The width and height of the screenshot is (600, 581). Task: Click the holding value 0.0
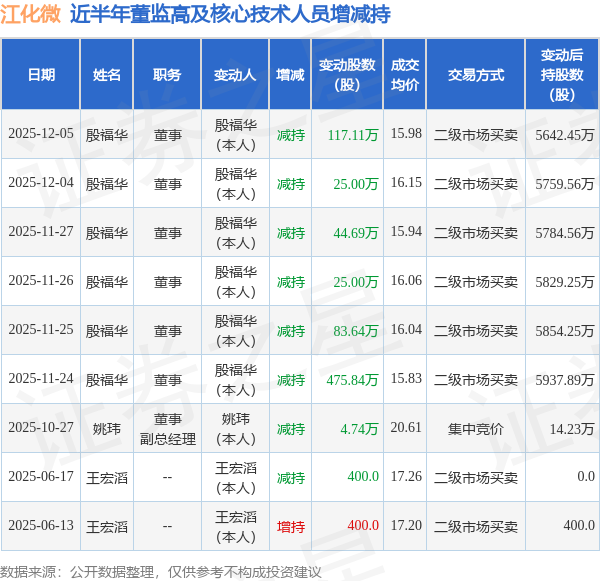tap(586, 477)
